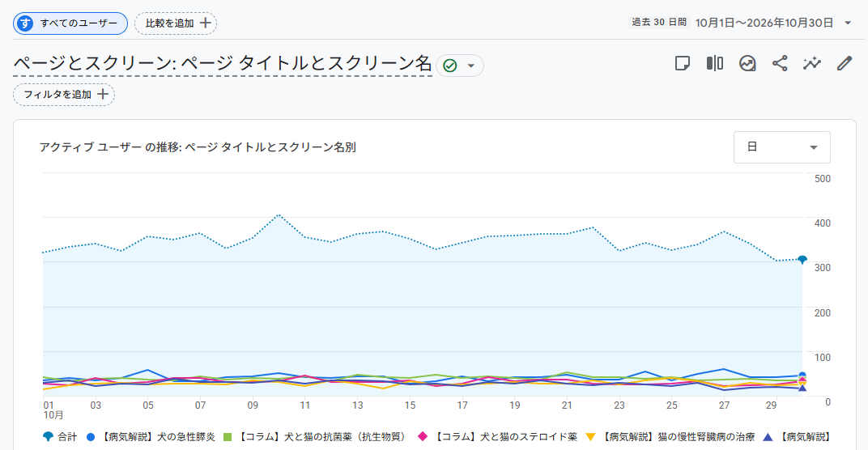Click the pink diamond legend swatch

click(423, 437)
